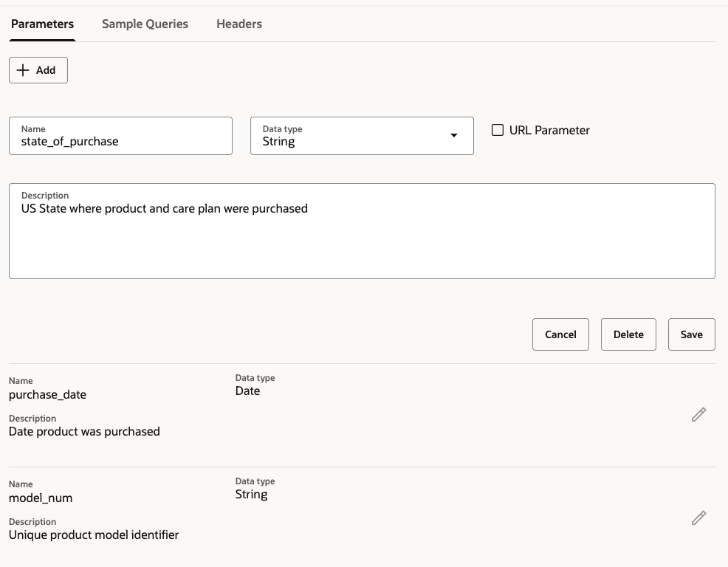Open the Data type dropdown arrow
The image size is (728, 567).
453,136
